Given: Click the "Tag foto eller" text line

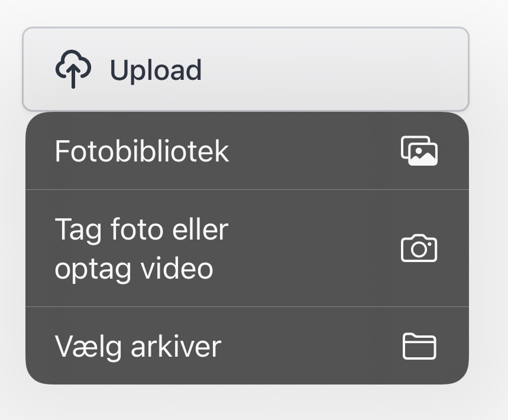Looking at the screenshot, I should click(x=141, y=230).
